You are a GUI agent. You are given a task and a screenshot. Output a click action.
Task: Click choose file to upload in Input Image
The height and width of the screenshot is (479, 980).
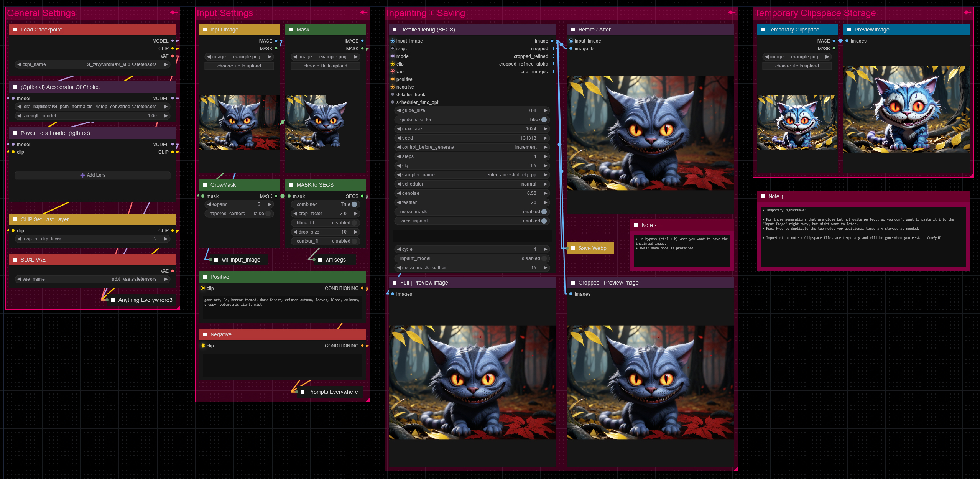[x=239, y=66]
